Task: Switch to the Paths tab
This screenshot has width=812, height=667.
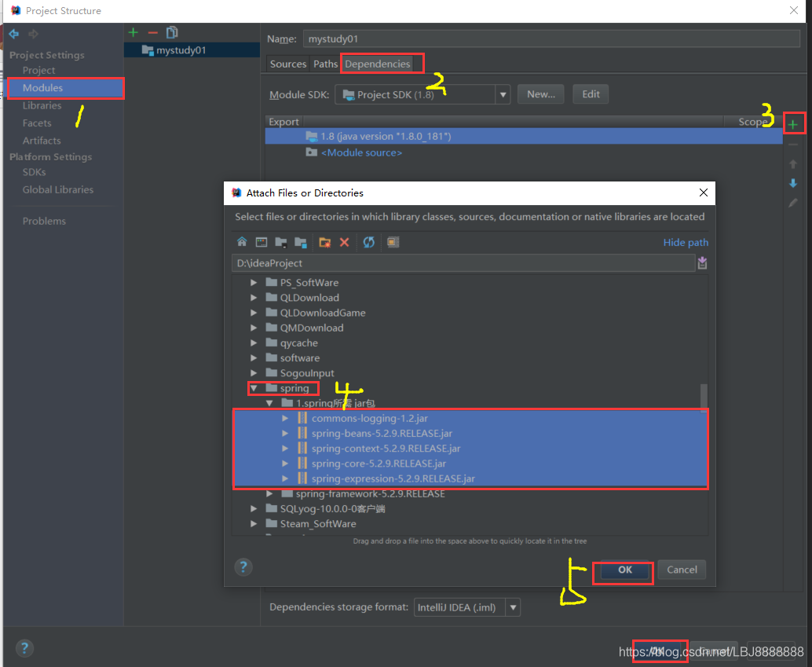Action: tap(325, 64)
